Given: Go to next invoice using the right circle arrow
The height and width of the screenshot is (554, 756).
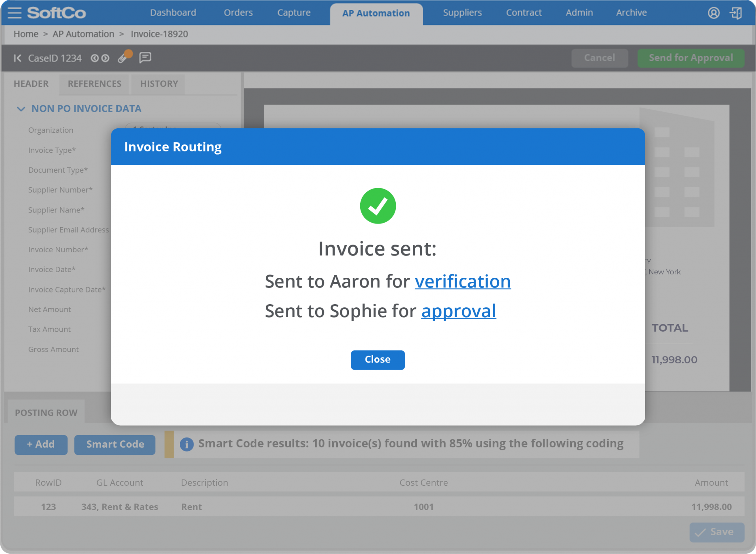Looking at the screenshot, I should click(x=106, y=58).
